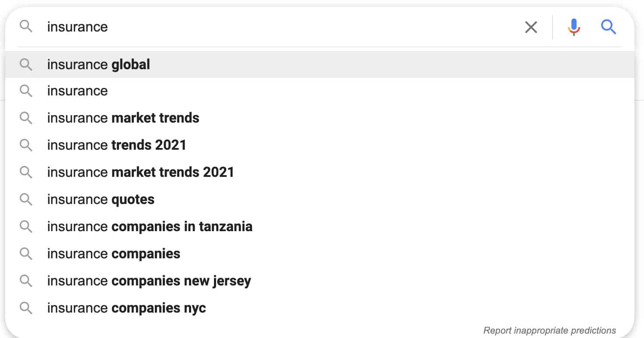Click the magnifier icon beside 'insurance trends 2021'
The image size is (644, 338).
pos(26,145)
